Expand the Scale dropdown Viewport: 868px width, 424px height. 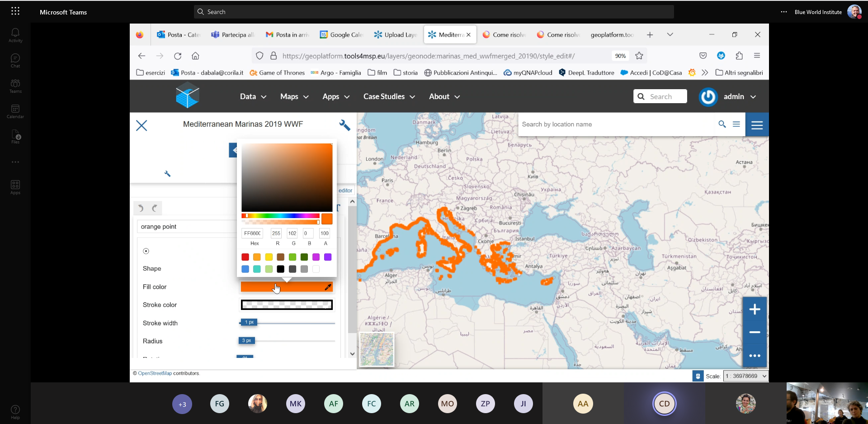(x=746, y=376)
